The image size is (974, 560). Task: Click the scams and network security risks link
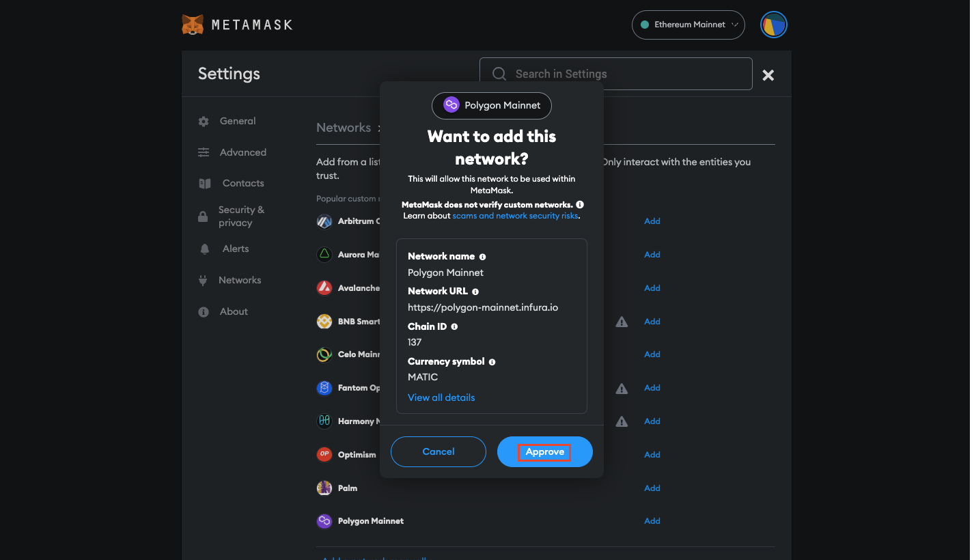(514, 214)
